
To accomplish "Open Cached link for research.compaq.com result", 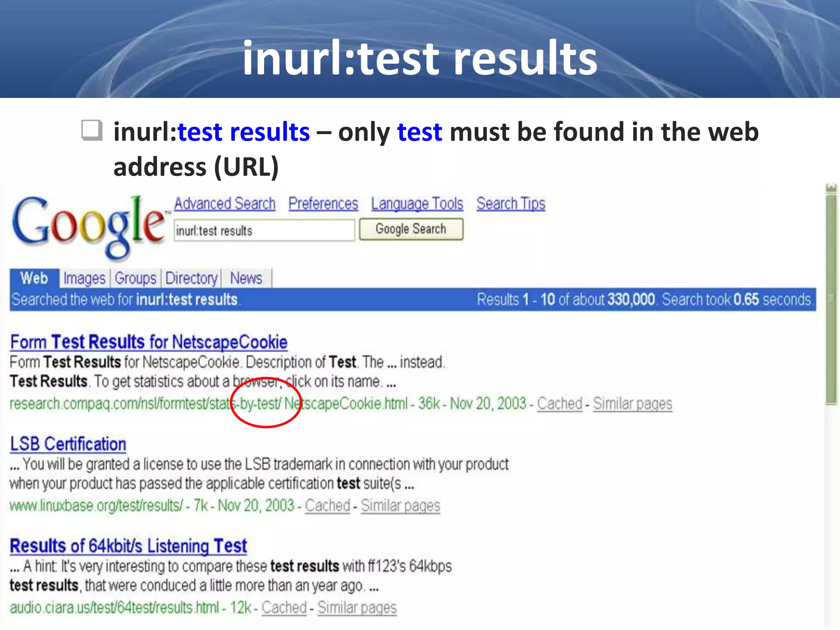I will 559,404.
